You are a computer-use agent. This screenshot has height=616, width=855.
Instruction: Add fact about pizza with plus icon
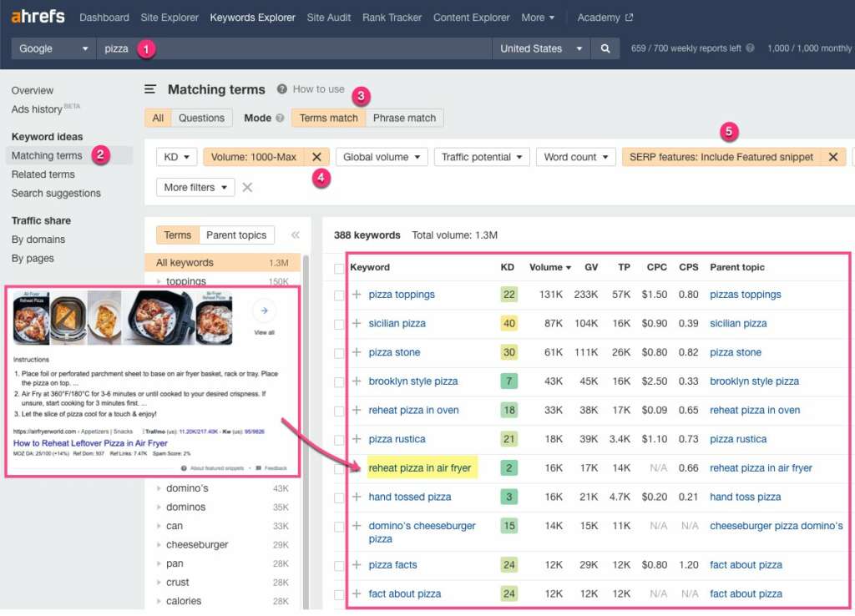(x=357, y=593)
